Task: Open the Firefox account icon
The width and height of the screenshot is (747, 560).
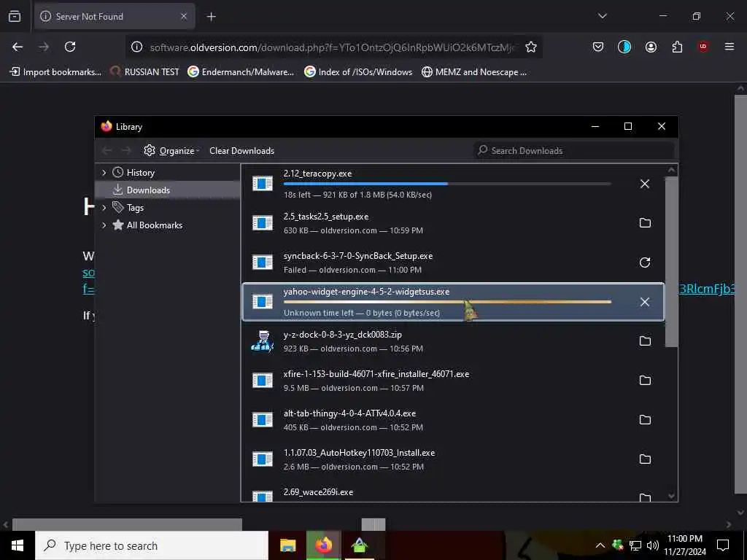Action: (651, 47)
